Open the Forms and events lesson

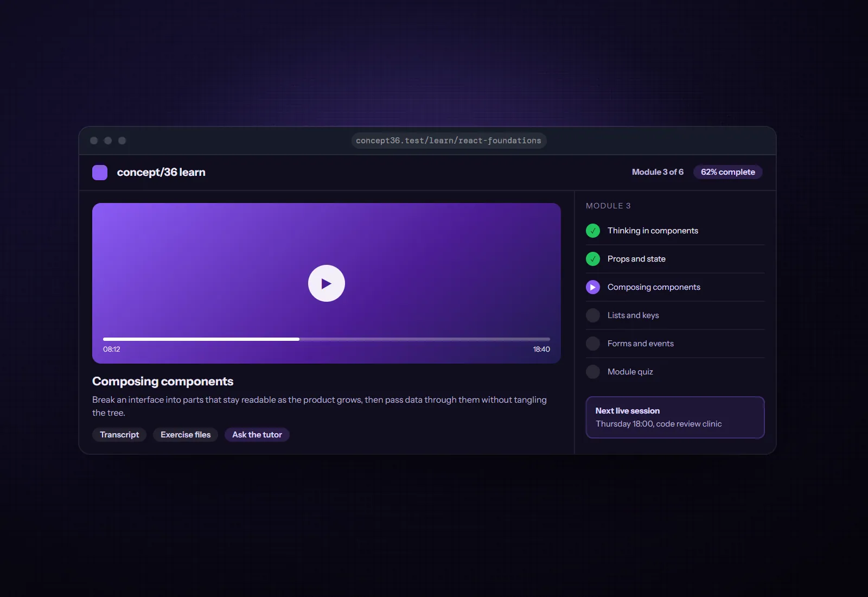click(x=675, y=344)
